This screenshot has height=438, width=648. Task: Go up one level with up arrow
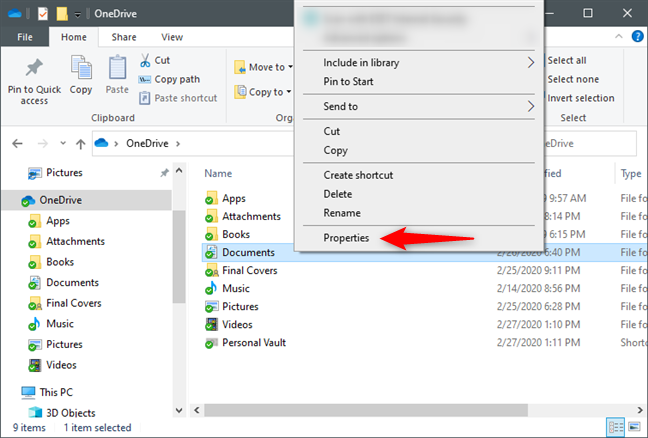81,144
